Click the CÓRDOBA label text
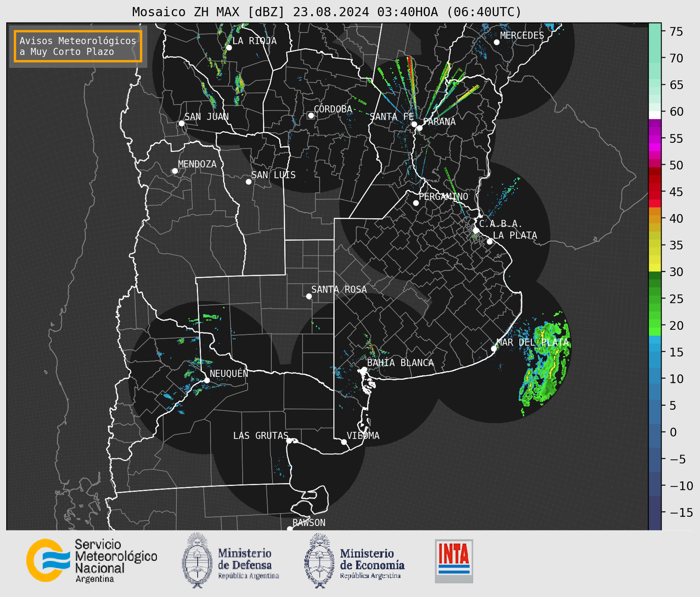 [333, 109]
